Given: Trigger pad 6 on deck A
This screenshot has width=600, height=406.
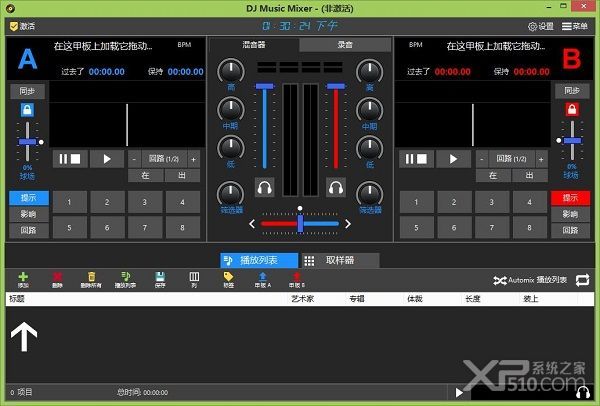Looking at the screenshot, I should pyautogui.click(x=107, y=228).
